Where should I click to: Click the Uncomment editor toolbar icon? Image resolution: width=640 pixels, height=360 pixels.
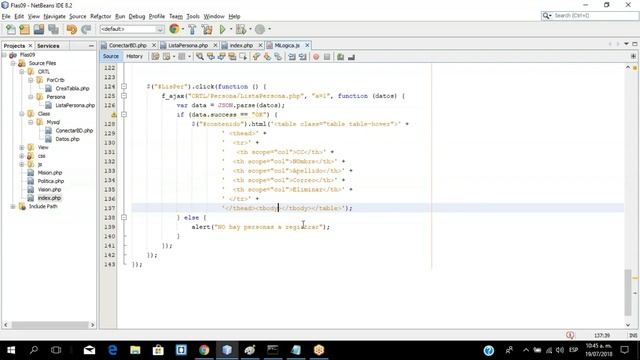point(351,57)
